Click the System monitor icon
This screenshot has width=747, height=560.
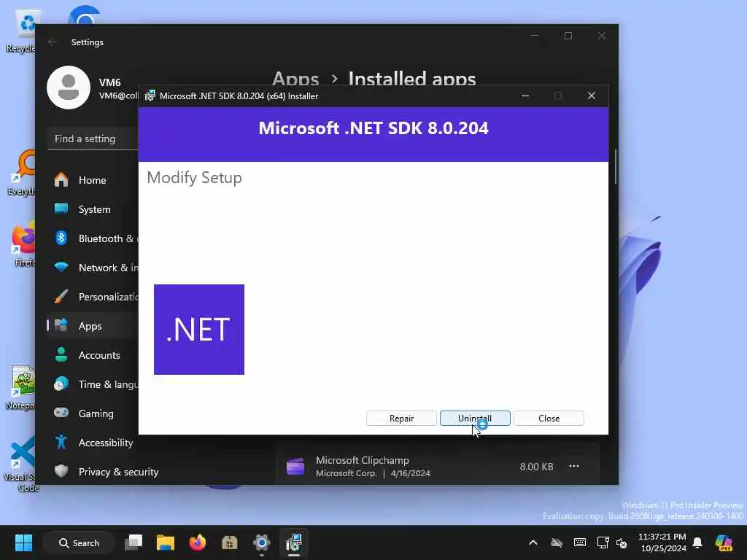[x=61, y=209]
